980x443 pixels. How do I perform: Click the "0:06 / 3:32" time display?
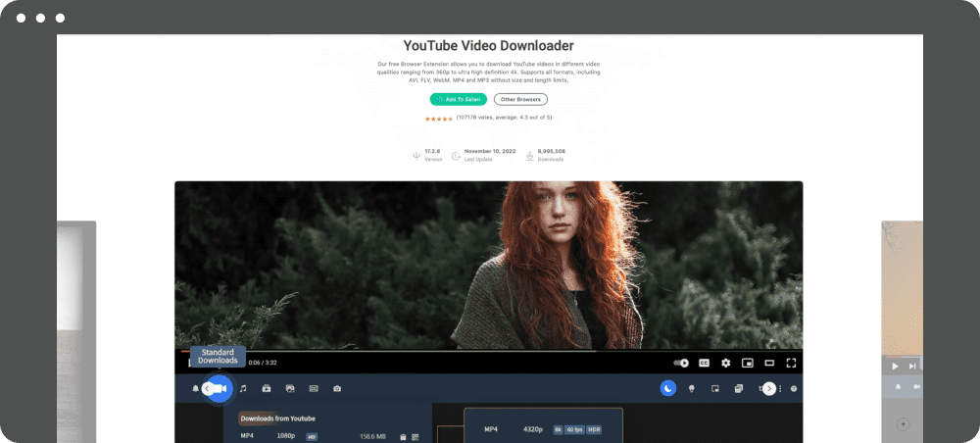[263, 363]
